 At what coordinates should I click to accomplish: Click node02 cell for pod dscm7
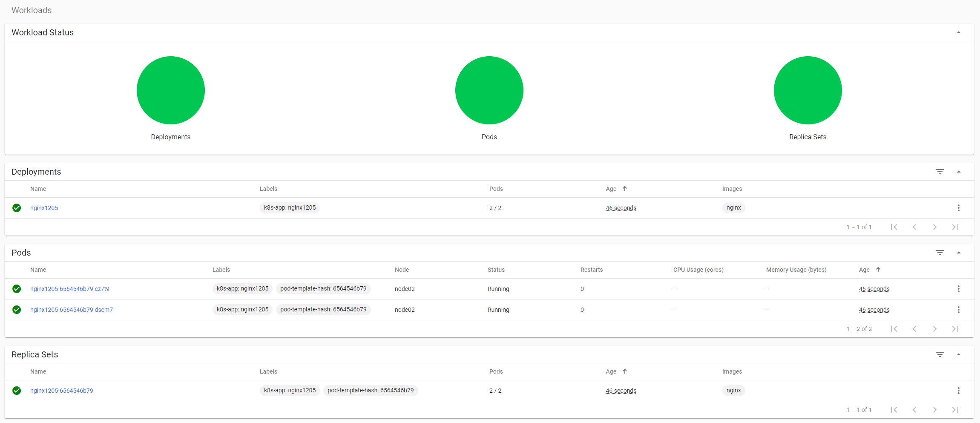pos(405,310)
